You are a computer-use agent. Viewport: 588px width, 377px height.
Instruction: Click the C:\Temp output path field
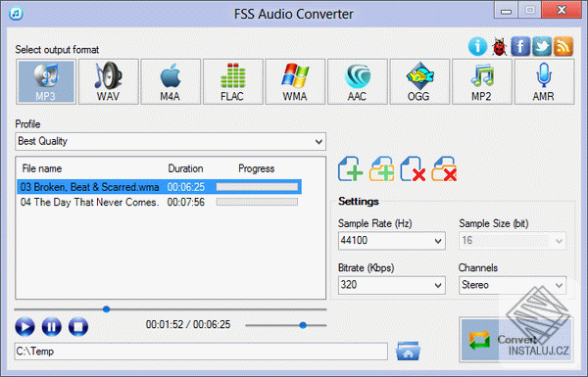[201, 352]
